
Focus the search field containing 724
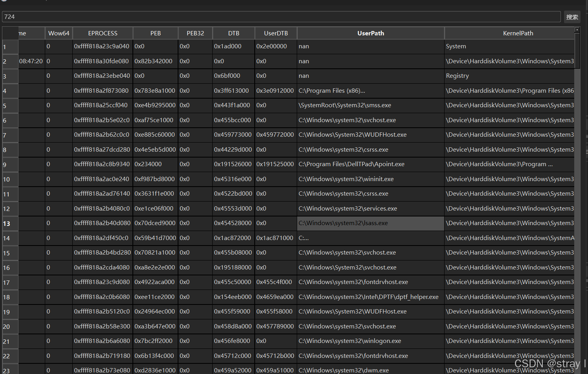point(281,17)
